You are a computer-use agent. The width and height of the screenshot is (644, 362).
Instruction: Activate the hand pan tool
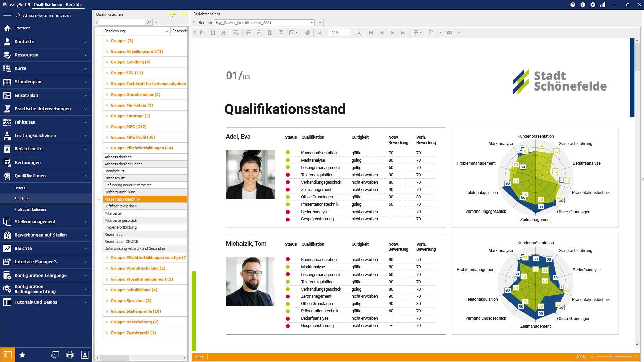coord(307,33)
